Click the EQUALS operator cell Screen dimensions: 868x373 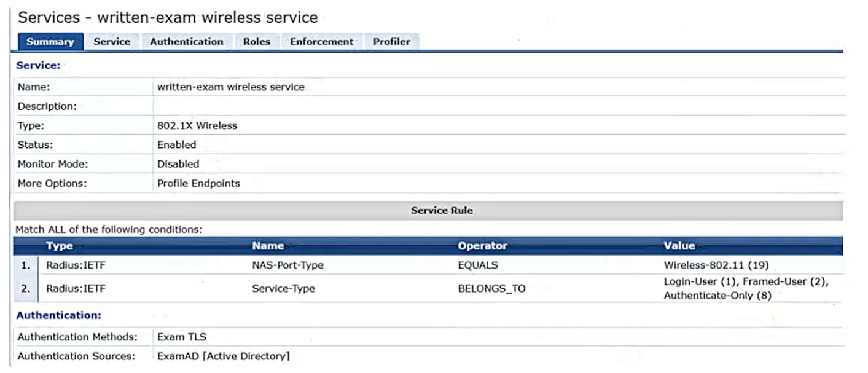(478, 265)
